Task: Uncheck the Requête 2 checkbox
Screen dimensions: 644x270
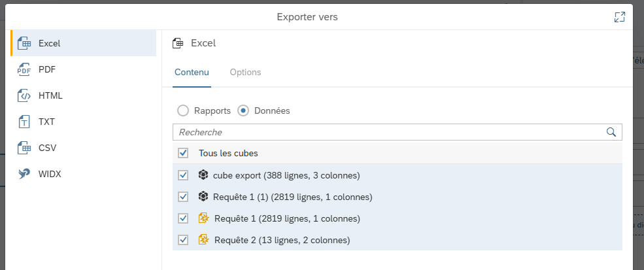Action: (x=183, y=239)
